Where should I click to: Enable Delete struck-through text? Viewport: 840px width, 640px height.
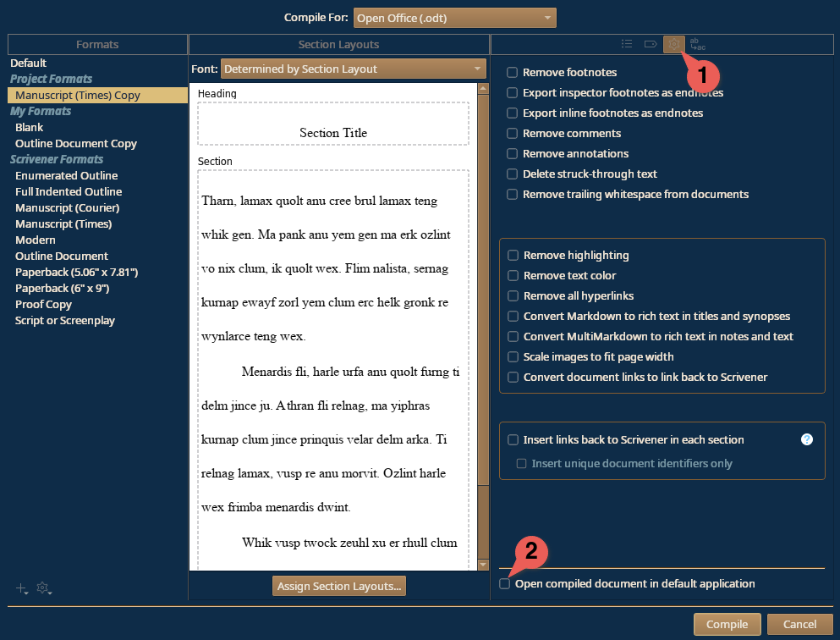click(512, 174)
